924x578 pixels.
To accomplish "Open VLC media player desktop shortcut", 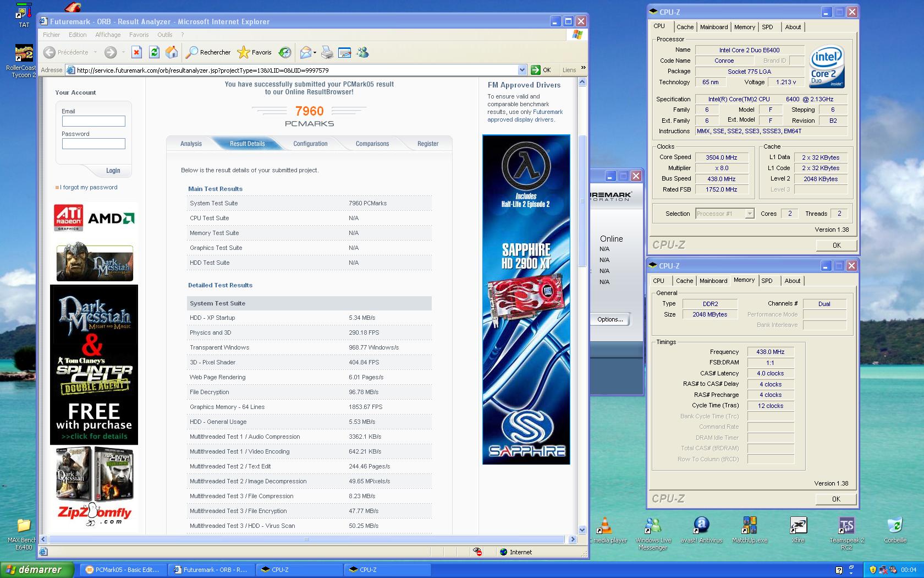I will pos(604,530).
